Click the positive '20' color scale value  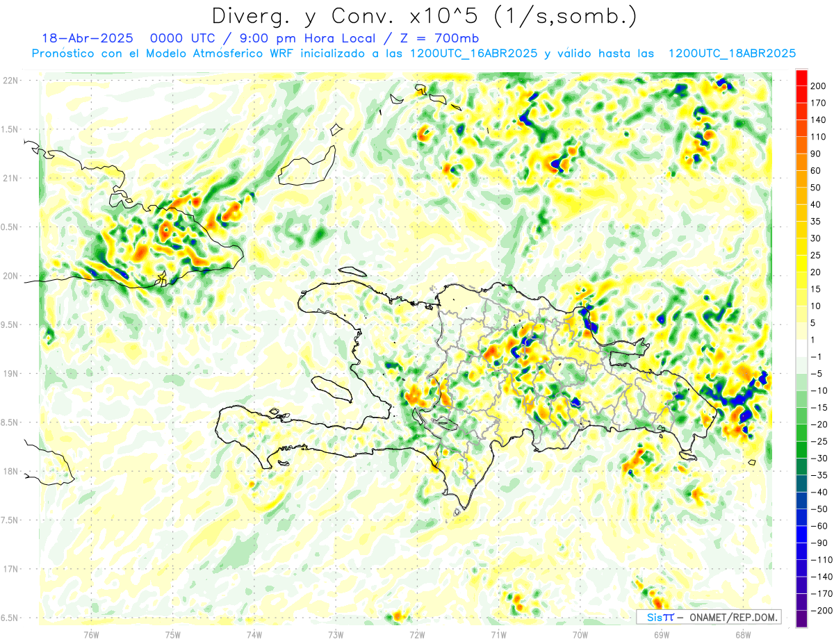click(x=817, y=272)
